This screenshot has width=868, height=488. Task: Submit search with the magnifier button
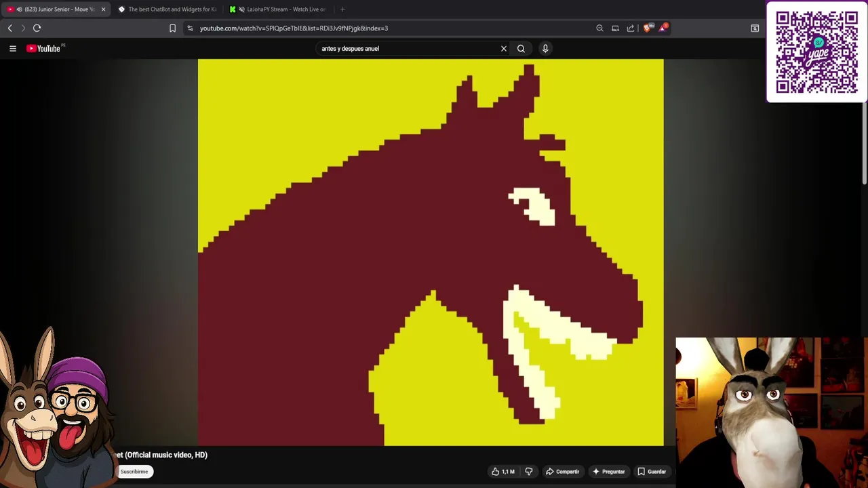521,48
